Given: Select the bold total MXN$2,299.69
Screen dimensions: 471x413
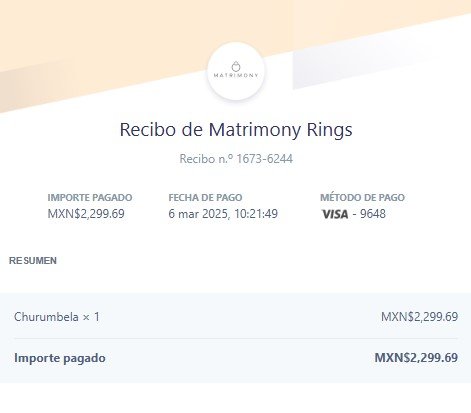Looking at the screenshot, I should click(416, 358).
